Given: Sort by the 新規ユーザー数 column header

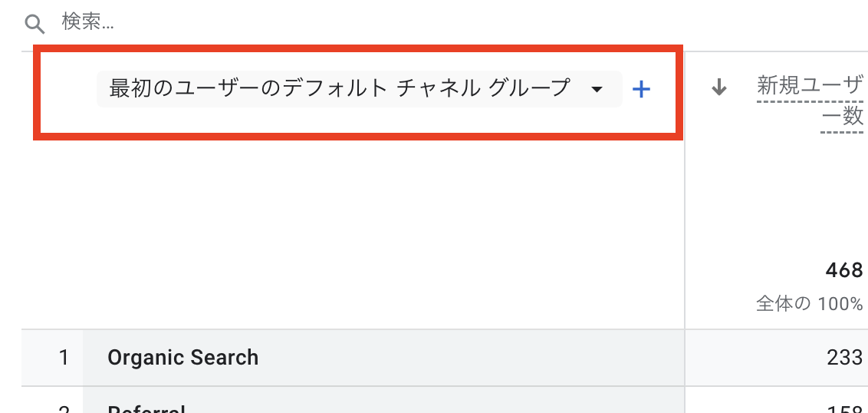Looking at the screenshot, I should pos(810,101).
